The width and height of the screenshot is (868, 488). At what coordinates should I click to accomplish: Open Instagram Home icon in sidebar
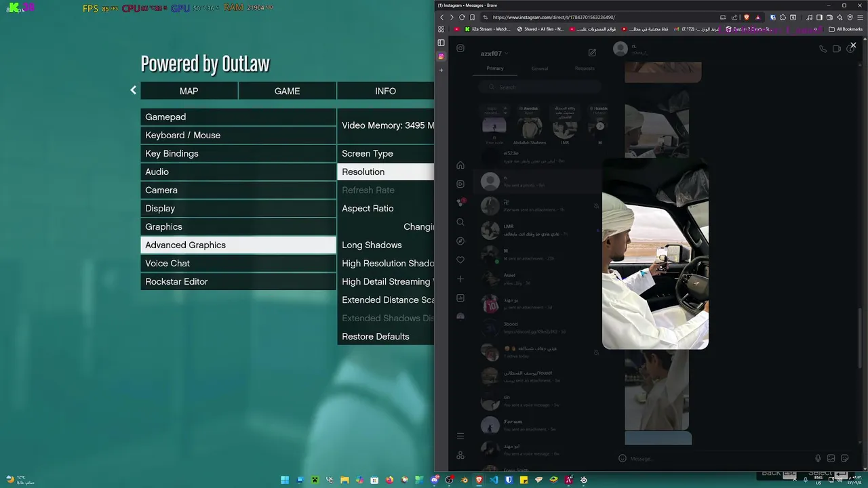460,165
